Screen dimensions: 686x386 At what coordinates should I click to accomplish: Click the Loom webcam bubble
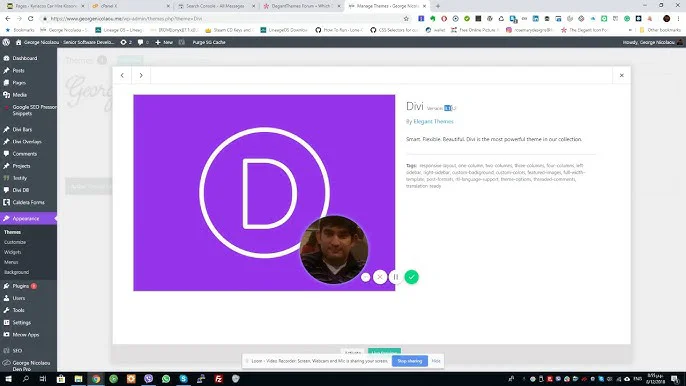click(334, 249)
